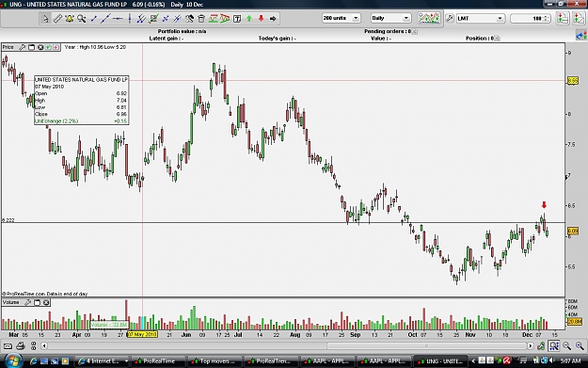Click the chart horizontal scrollbar thumb
Image resolution: width=588 pixels, height=368 pixels.
(x=426, y=345)
